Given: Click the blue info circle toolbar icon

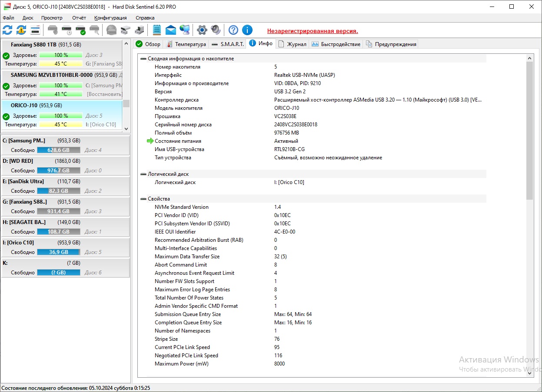Looking at the screenshot, I should tap(247, 30).
